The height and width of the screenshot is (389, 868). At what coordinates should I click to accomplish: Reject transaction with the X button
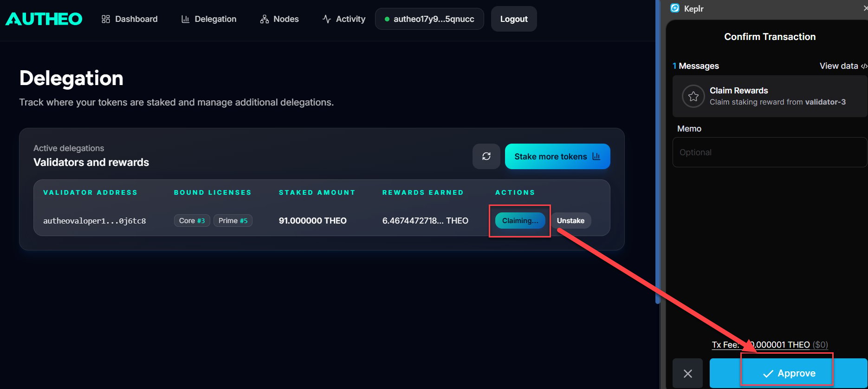(x=688, y=373)
